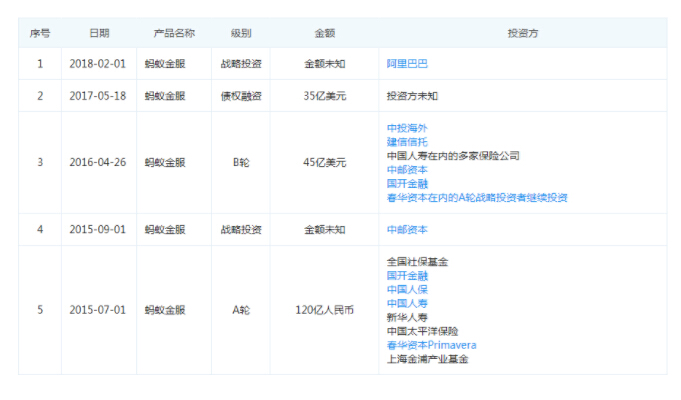Click the 日期 column header

(99, 33)
